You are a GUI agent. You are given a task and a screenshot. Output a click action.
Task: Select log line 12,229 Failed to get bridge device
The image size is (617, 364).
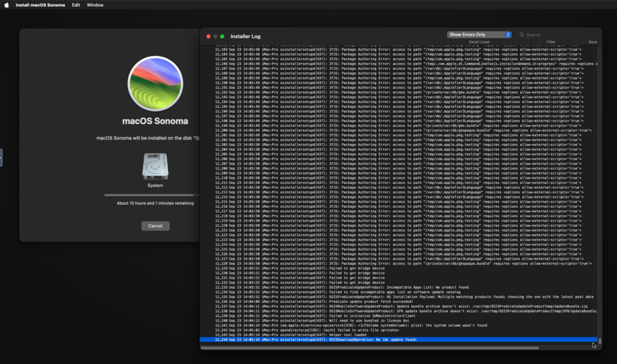pos(398,268)
